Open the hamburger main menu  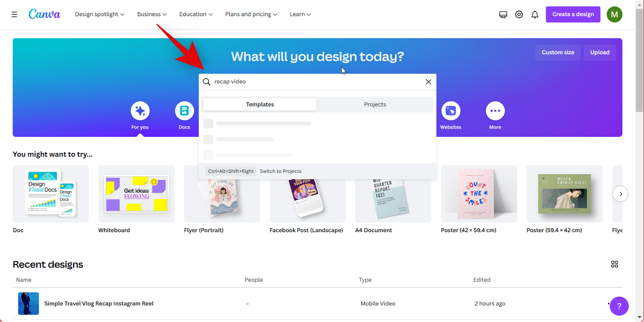point(14,14)
